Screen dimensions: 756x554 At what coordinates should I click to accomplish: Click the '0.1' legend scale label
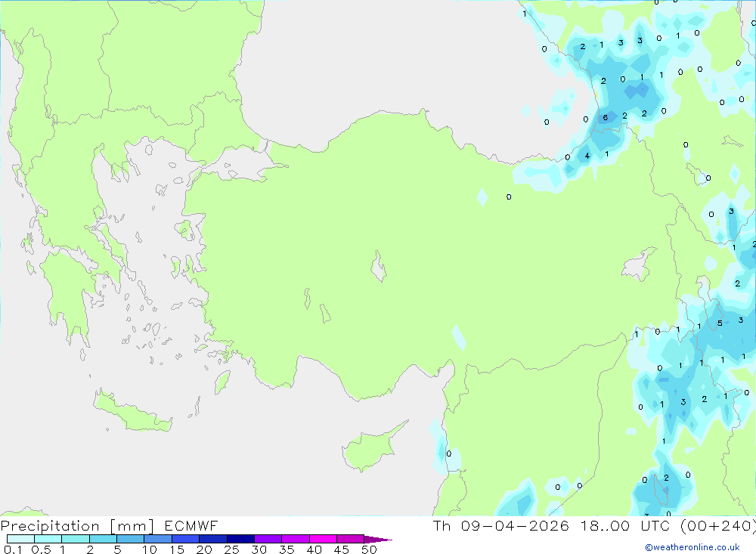pos(13,549)
